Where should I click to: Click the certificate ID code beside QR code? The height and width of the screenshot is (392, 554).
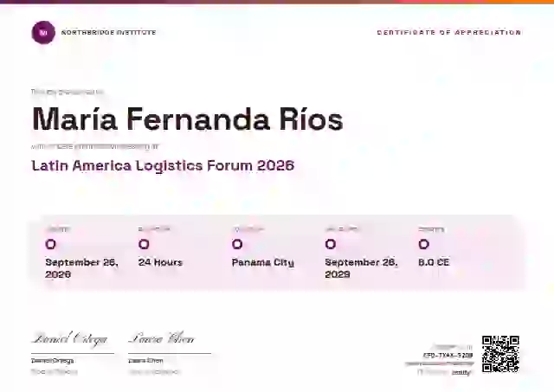448,356
